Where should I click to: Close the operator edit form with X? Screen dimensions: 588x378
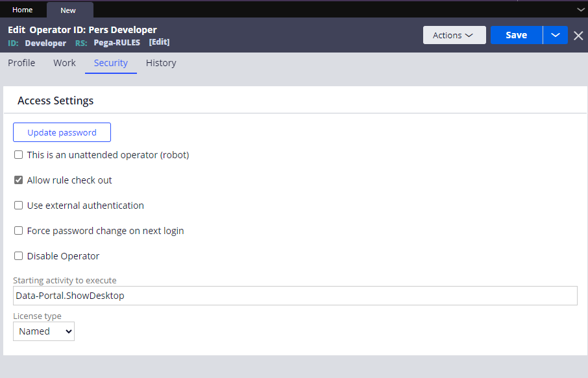point(578,36)
